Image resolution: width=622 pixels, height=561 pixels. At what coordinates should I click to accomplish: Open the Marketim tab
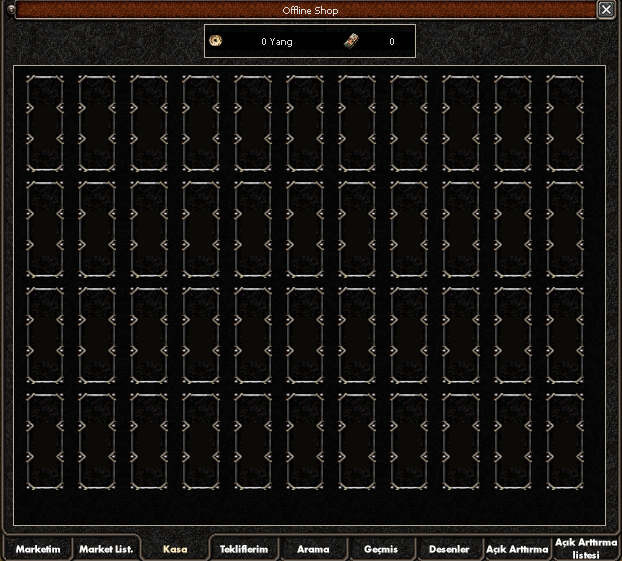38,549
